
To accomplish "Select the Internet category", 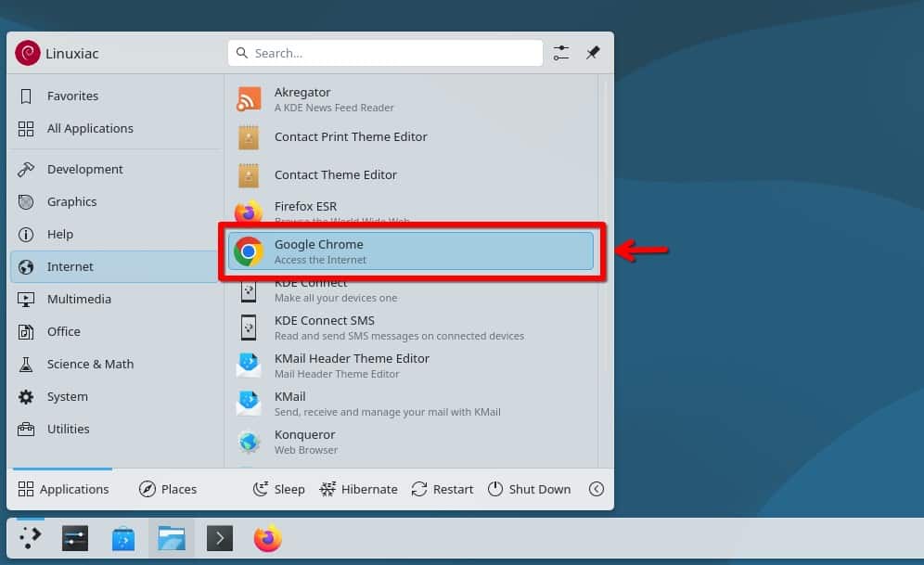I will [x=115, y=266].
